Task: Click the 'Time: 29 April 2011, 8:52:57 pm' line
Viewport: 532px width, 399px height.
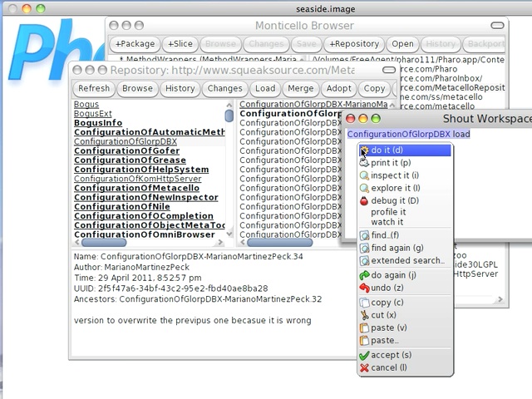Action: click(x=138, y=278)
